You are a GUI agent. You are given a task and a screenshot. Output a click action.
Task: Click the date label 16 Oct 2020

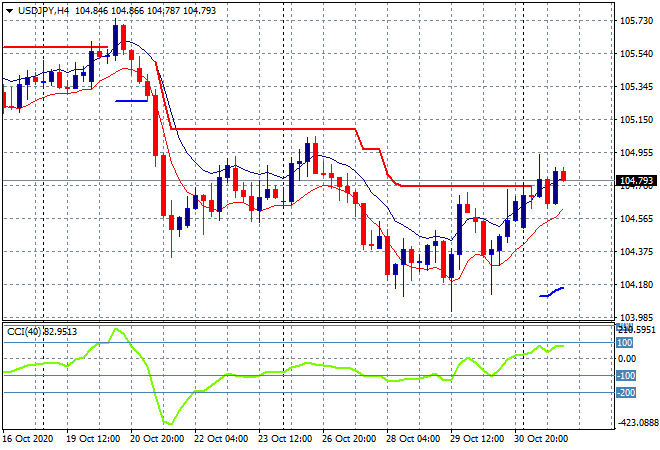pos(28,439)
